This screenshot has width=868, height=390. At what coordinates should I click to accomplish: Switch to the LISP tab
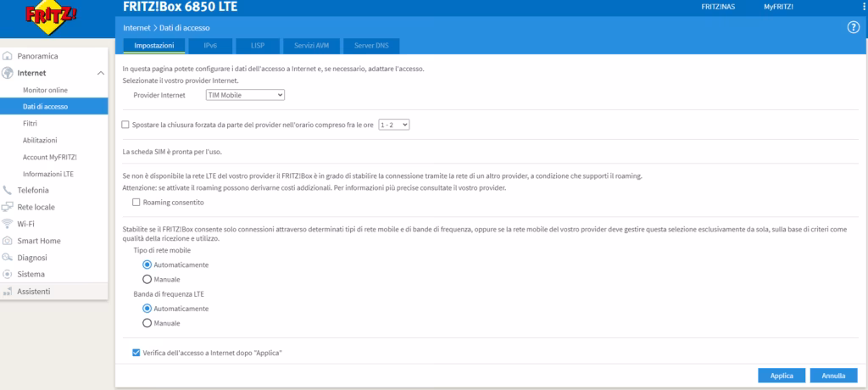[258, 46]
